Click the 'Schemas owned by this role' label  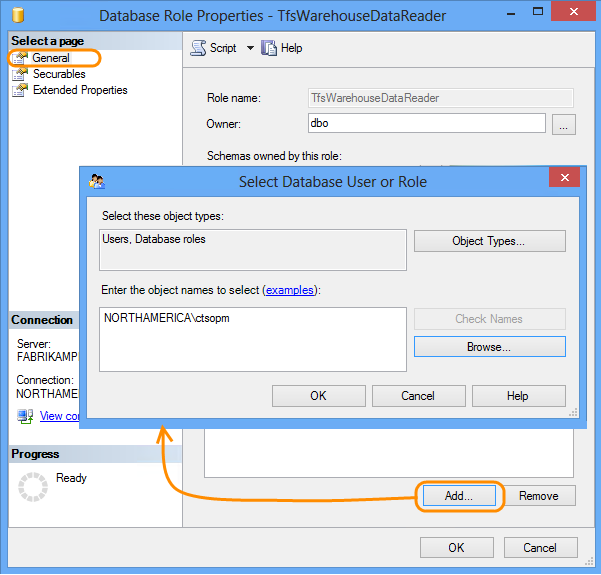(274, 156)
